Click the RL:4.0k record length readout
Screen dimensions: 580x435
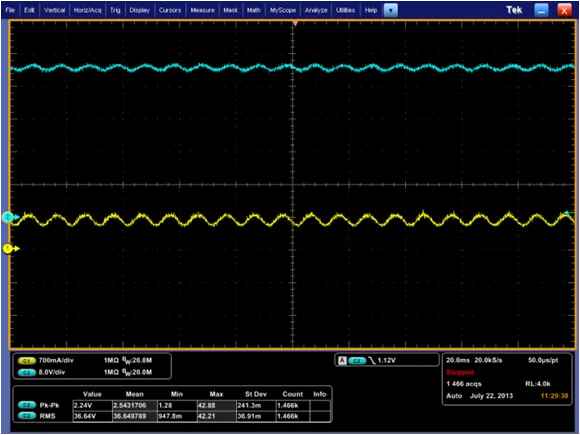click(x=538, y=384)
